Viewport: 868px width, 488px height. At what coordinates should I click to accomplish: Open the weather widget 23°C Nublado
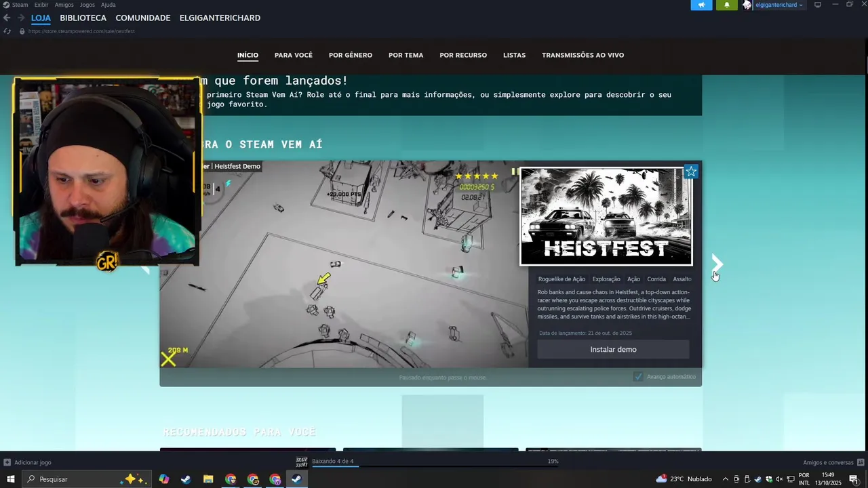click(x=684, y=479)
